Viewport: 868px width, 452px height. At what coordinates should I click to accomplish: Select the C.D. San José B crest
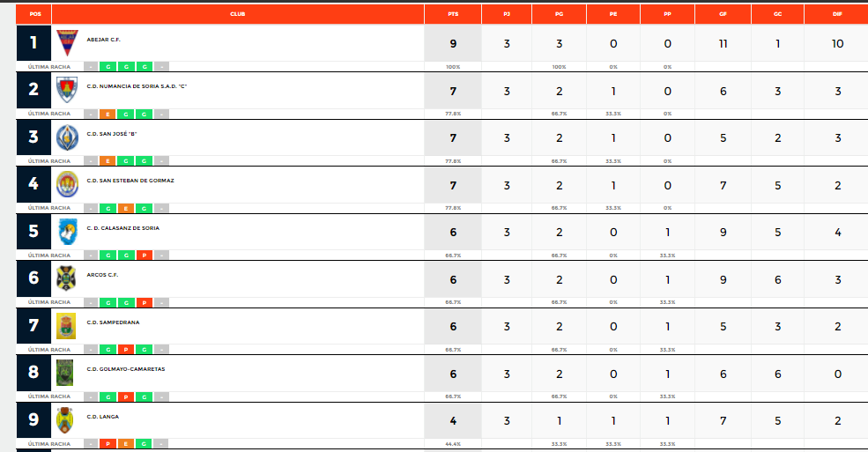[x=68, y=137]
